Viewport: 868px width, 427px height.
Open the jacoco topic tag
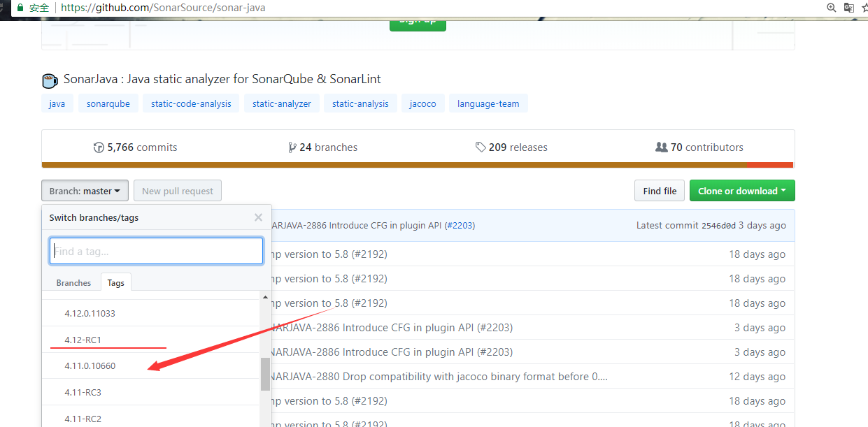[423, 103]
